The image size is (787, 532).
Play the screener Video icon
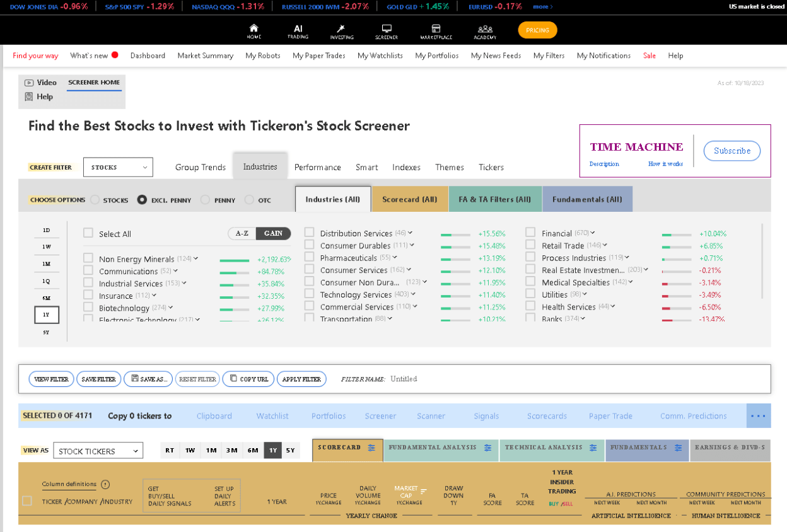tap(29, 83)
